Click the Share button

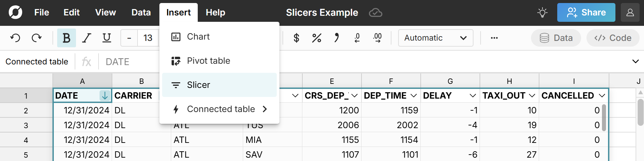pyautogui.click(x=586, y=13)
